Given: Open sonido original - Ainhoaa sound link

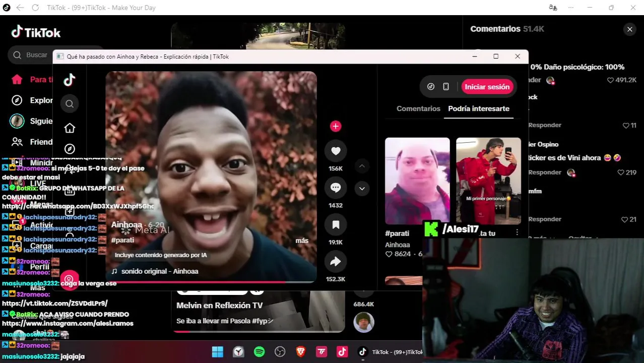Looking at the screenshot, I should (160, 271).
